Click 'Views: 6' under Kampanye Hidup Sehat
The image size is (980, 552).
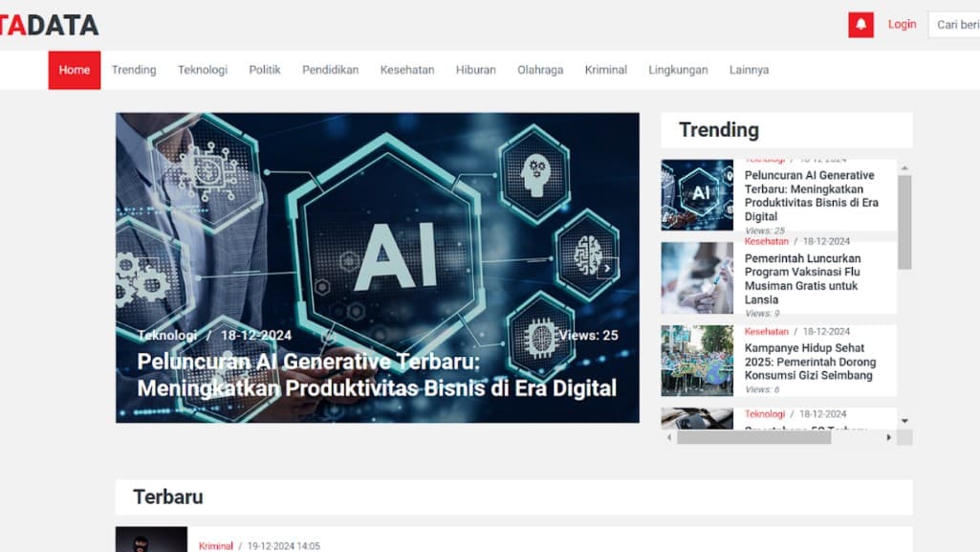click(763, 389)
